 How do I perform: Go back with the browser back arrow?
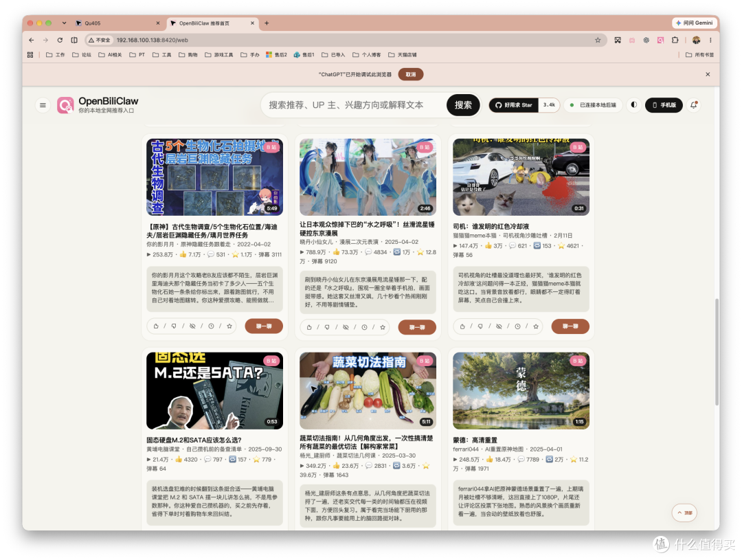point(31,41)
